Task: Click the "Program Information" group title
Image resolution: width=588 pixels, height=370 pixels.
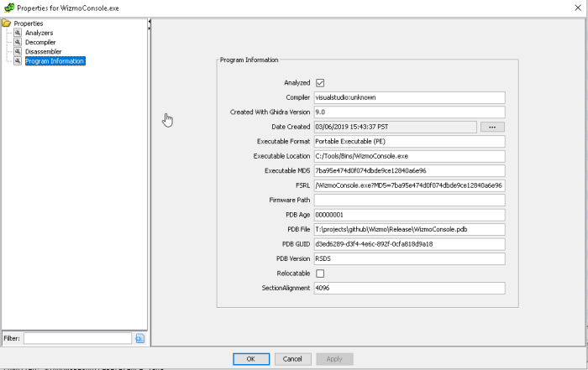Action: coord(249,60)
